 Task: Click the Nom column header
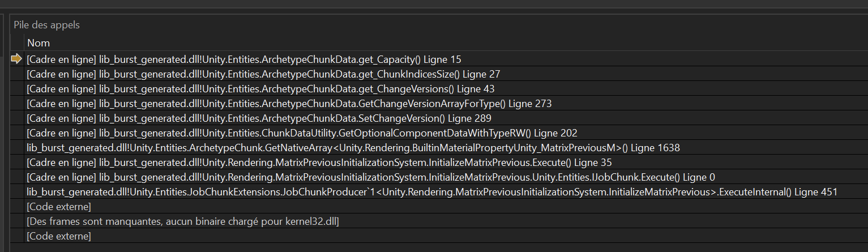click(x=39, y=43)
